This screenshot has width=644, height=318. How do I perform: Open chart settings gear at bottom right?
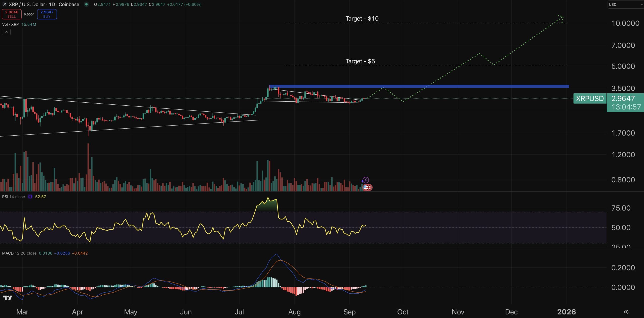click(626, 312)
